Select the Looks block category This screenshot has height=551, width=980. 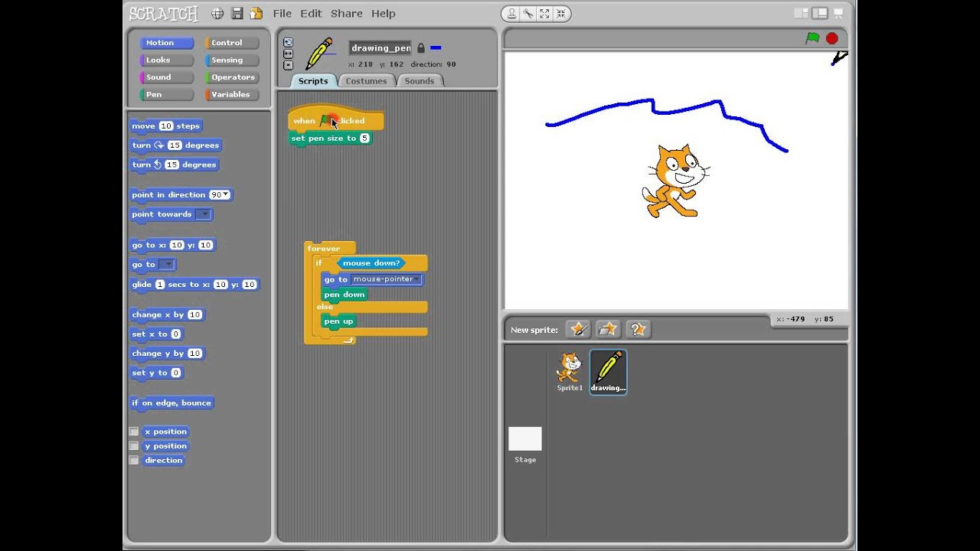click(166, 60)
